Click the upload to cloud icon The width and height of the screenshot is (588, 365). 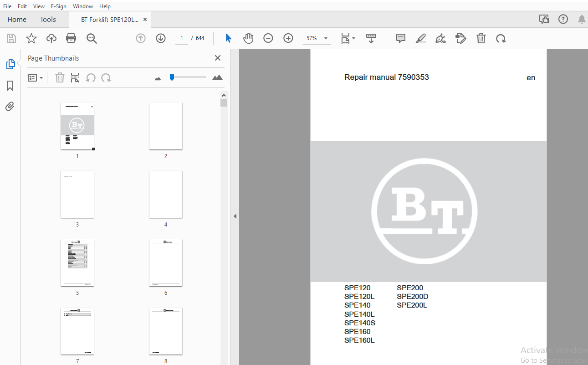(x=51, y=38)
